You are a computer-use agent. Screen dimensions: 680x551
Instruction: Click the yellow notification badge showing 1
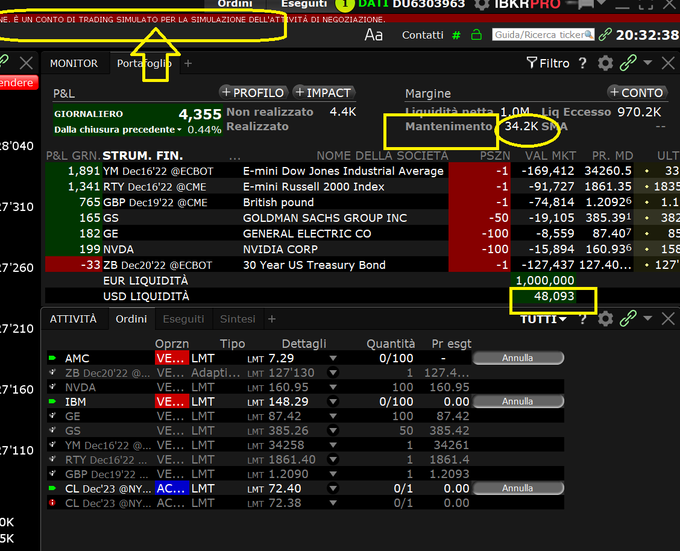345,4
